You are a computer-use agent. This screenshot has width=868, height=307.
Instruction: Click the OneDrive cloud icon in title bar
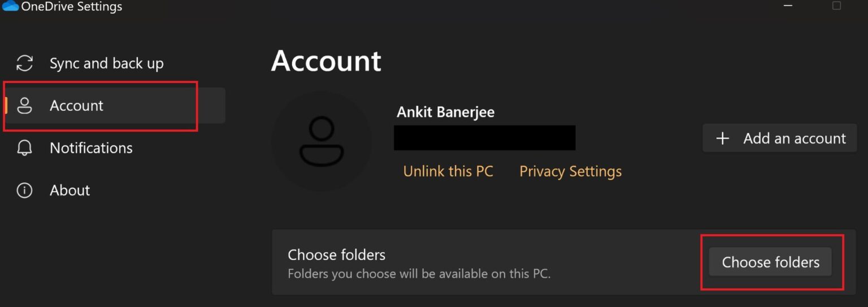[11, 6]
